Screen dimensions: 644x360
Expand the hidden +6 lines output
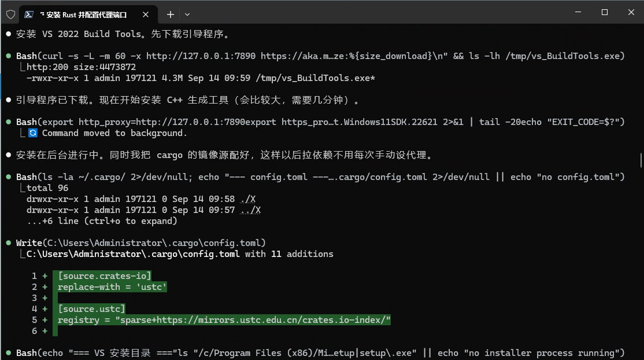coord(102,221)
